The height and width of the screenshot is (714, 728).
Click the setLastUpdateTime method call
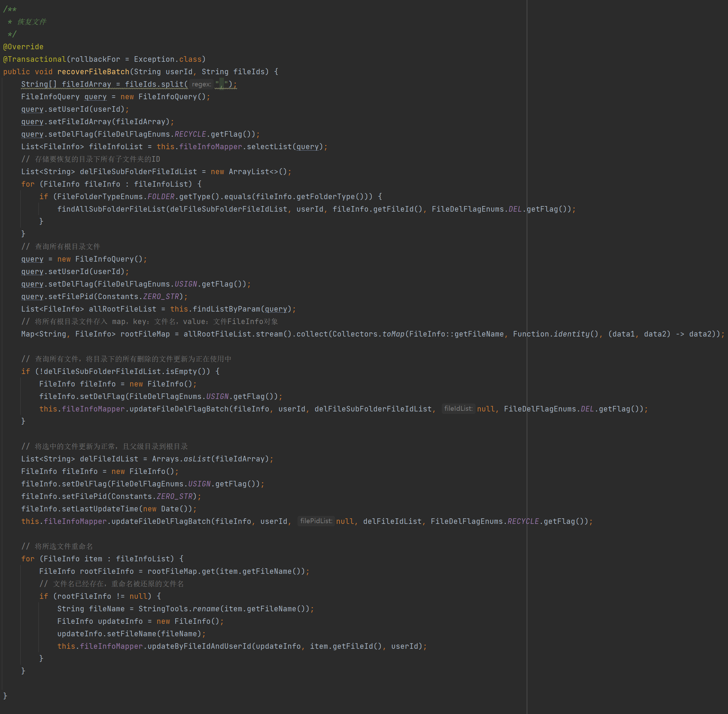coord(100,509)
